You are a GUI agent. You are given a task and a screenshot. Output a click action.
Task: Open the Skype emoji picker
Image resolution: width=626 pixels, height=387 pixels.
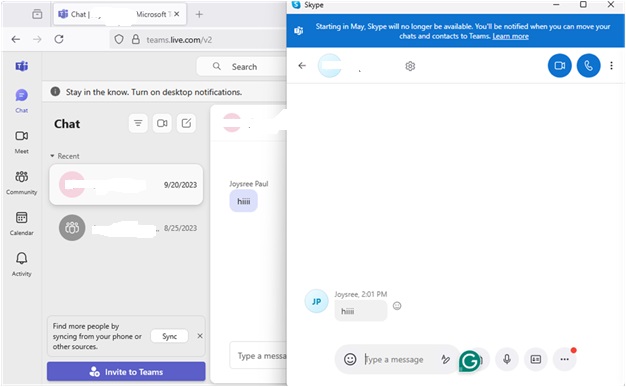(x=350, y=359)
